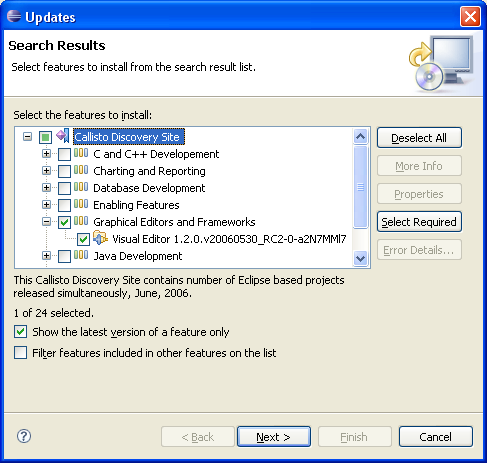Click the Eclipse icon in the title bar

pos(14,16)
